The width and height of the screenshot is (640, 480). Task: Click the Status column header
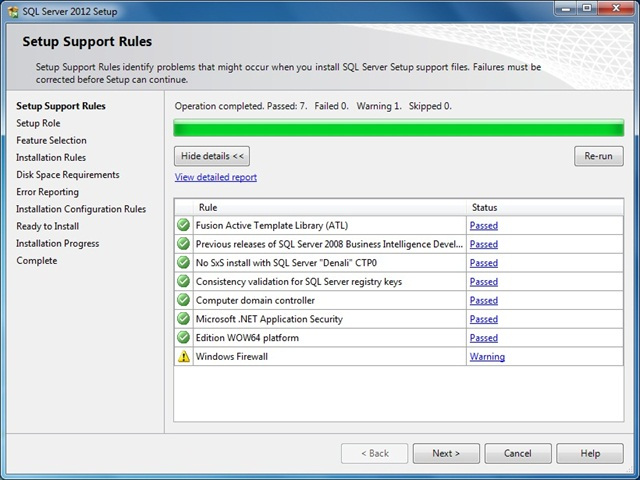pyautogui.click(x=545, y=207)
